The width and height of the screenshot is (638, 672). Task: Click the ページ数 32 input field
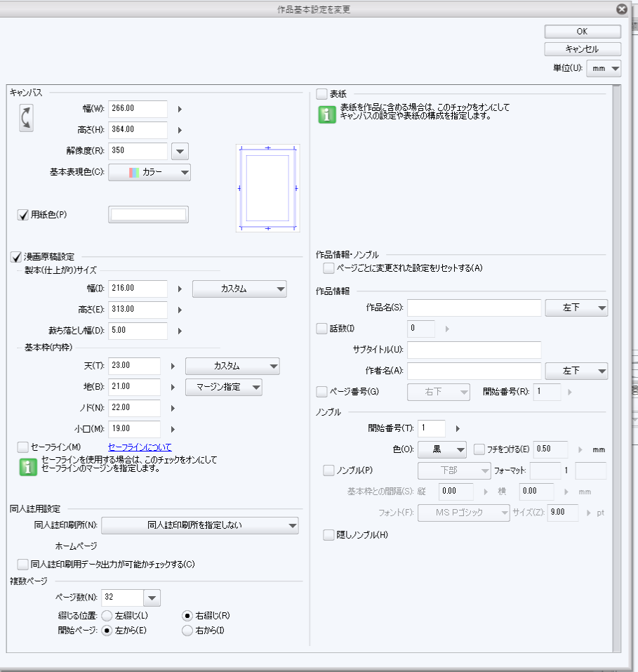click(x=122, y=598)
